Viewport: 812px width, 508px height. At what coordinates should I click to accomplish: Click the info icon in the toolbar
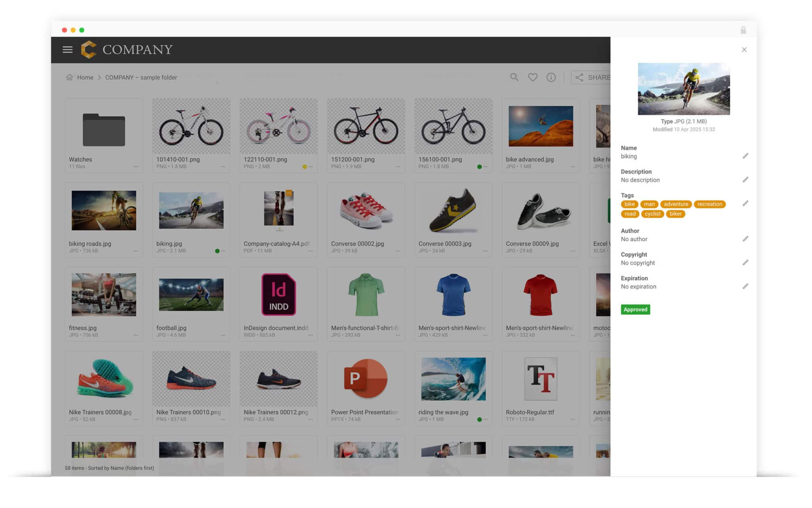click(551, 77)
